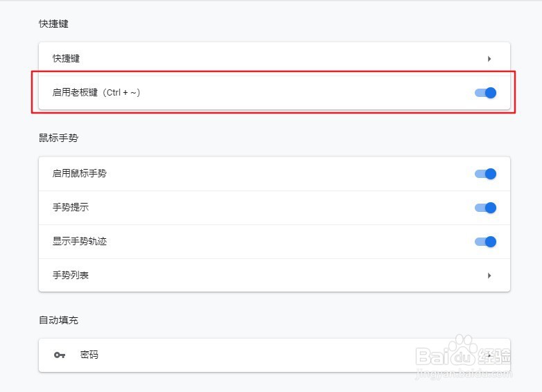
Task: Toggle the 手势提示 switch
Action: click(x=486, y=208)
